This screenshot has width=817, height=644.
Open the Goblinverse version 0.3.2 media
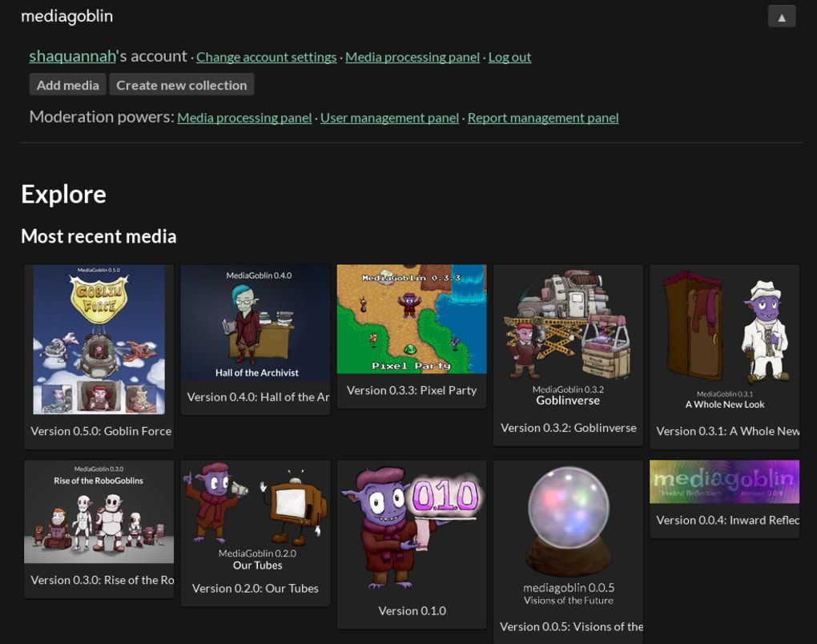click(568, 328)
